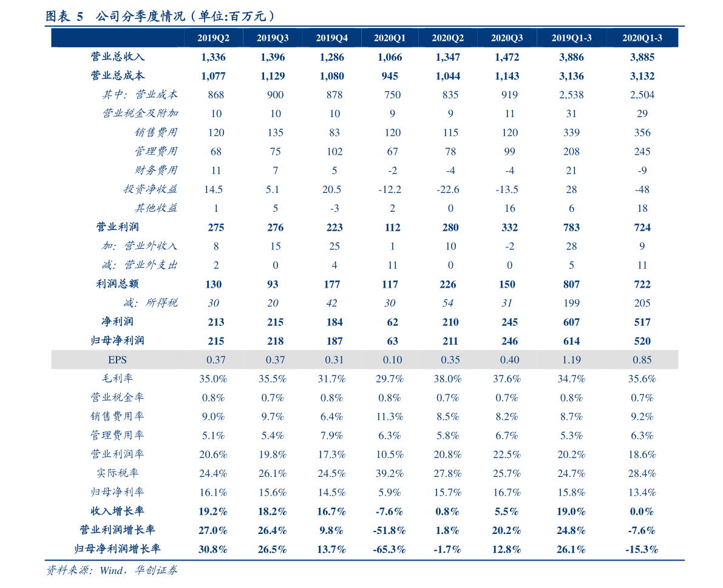Select the 2020Q1-3 column header
723x588 pixels.
pos(642,38)
